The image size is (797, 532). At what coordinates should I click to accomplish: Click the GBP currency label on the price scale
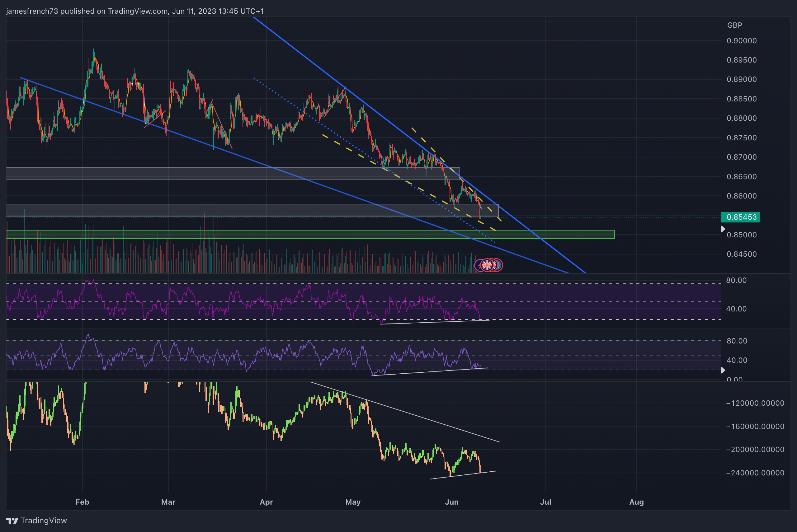pyautogui.click(x=734, y=25)
